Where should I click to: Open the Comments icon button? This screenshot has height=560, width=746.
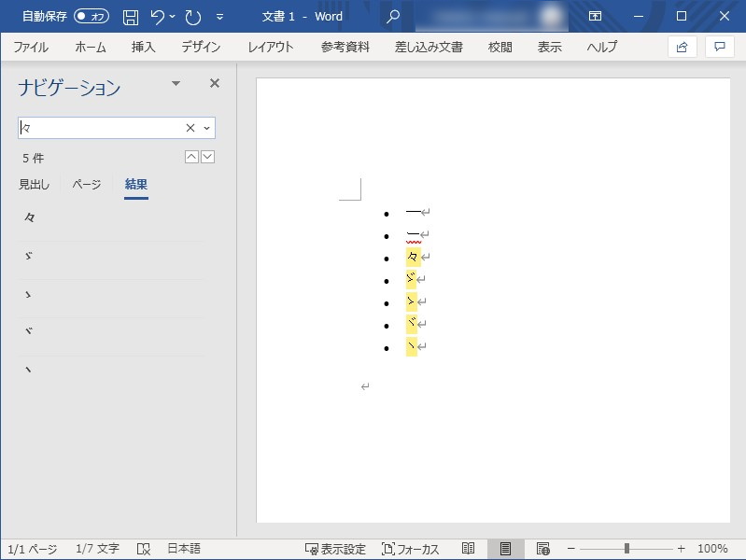tap(719, 47)
